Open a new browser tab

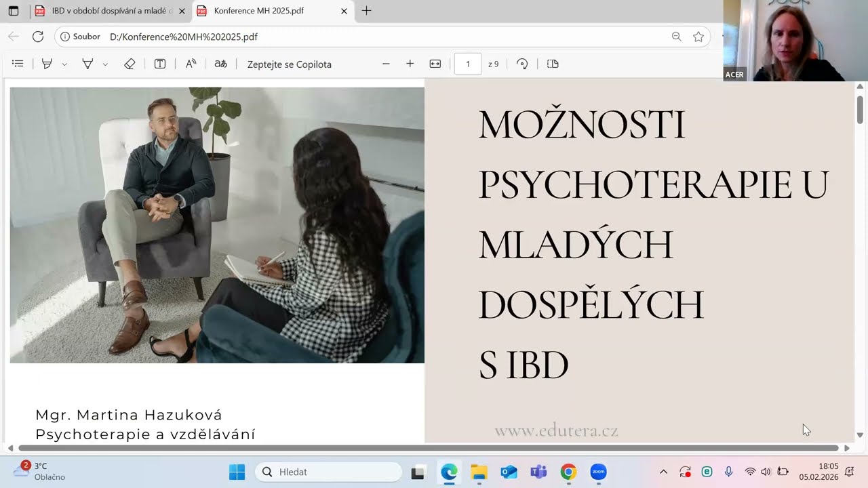[367, 11]
